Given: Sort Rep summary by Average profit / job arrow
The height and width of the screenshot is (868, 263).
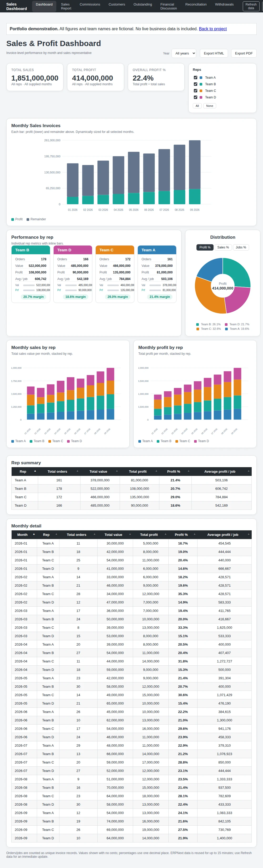Looking at the screenshot, I should pyautogui.click(x=249, y=471).
